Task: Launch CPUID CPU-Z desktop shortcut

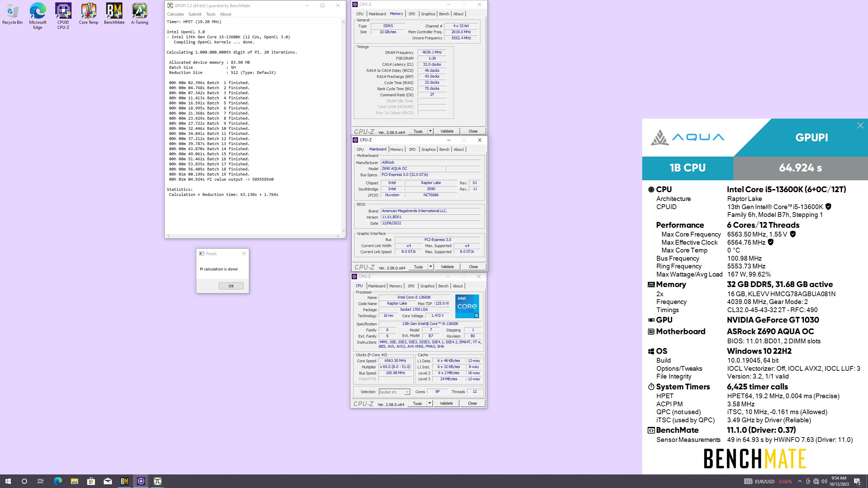Action: (x=63, y=16)
